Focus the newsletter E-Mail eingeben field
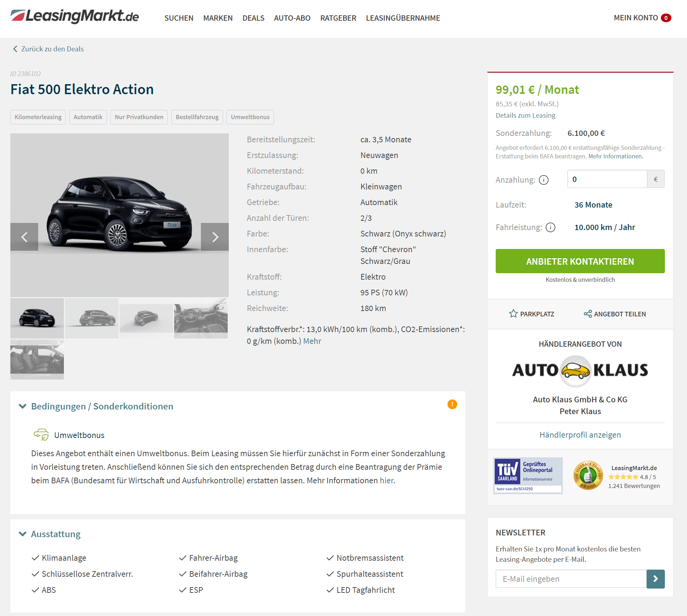Image resolution: width=687 pixels, height=616 pixels. (x=571, y=579)
